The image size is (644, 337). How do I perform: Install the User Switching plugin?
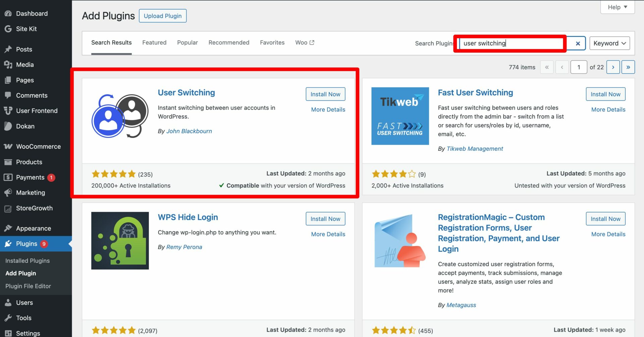click(x=325, y=94)
